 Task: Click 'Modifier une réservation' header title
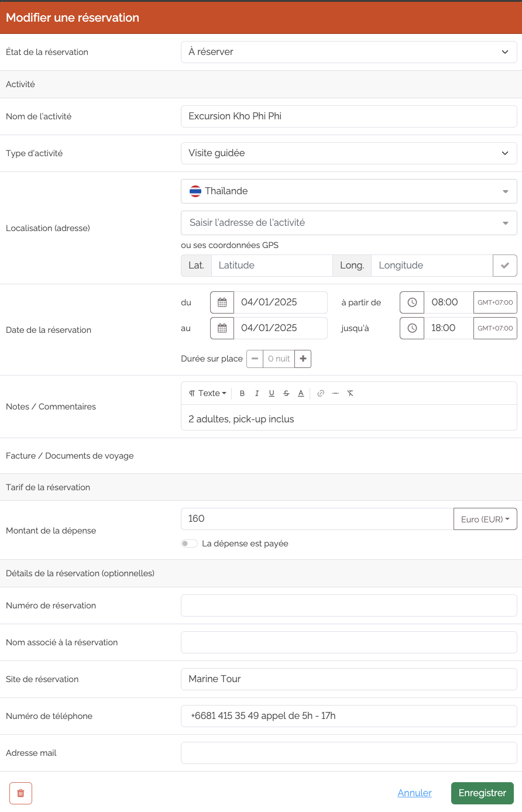[x=73, y=18]
